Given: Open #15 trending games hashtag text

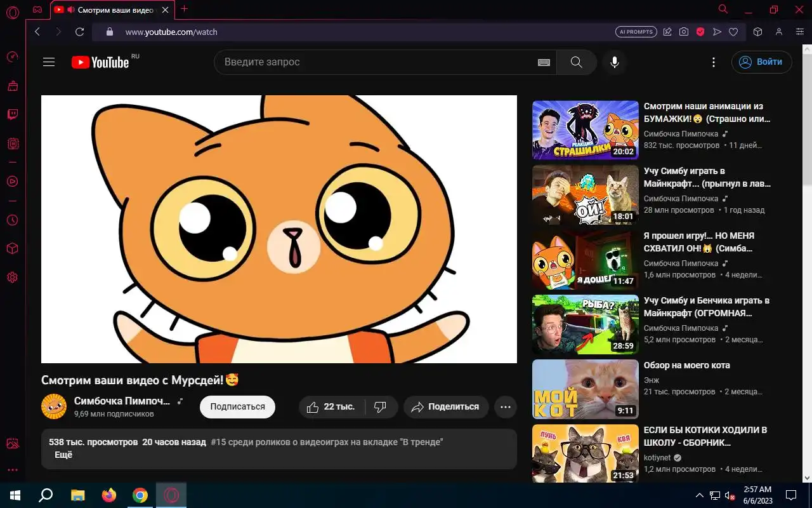Looking at the screenshot, I should pos(327,442).
